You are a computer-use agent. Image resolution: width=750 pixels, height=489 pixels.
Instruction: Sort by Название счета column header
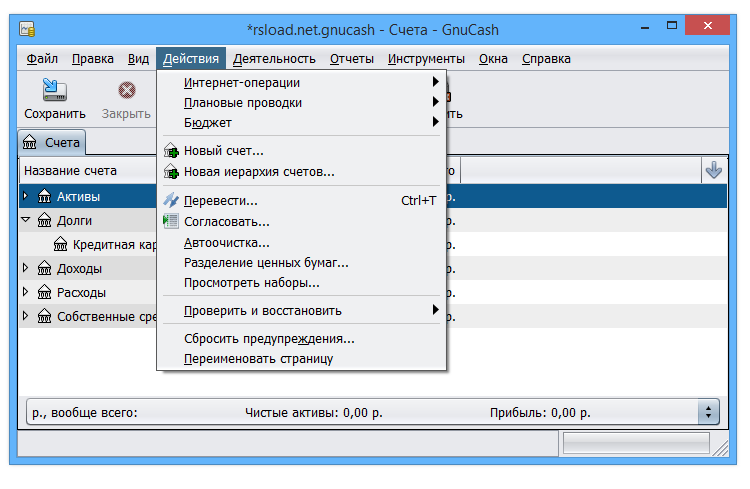pyautogui.click(x=88, y=170)
